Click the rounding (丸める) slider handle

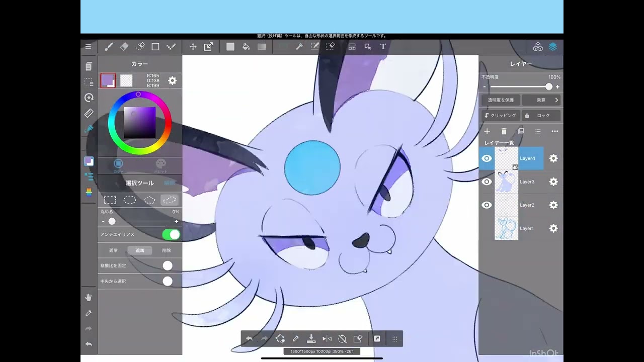pyautogui.click(x=112, y=221)
